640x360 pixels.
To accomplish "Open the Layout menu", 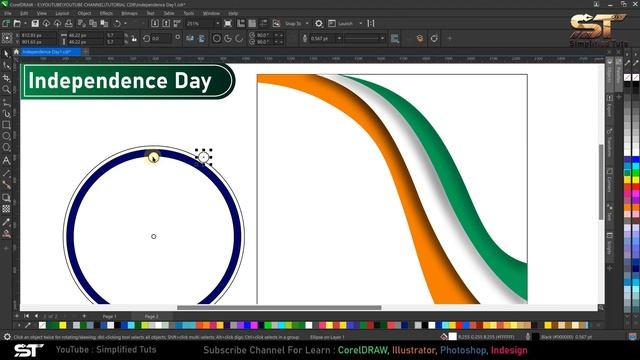I will pos(62,13).
